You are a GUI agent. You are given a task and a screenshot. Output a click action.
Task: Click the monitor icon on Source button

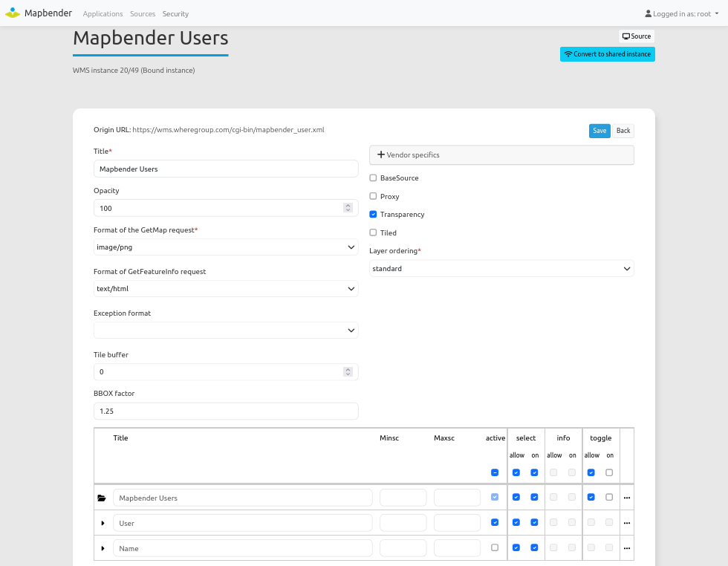click(625, 36)
